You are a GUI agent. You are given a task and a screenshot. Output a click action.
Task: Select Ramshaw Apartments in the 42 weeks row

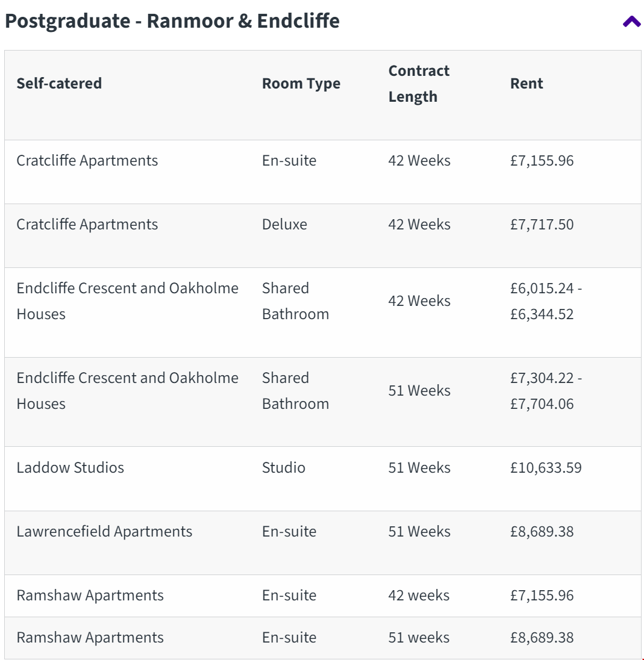[90, 595]
